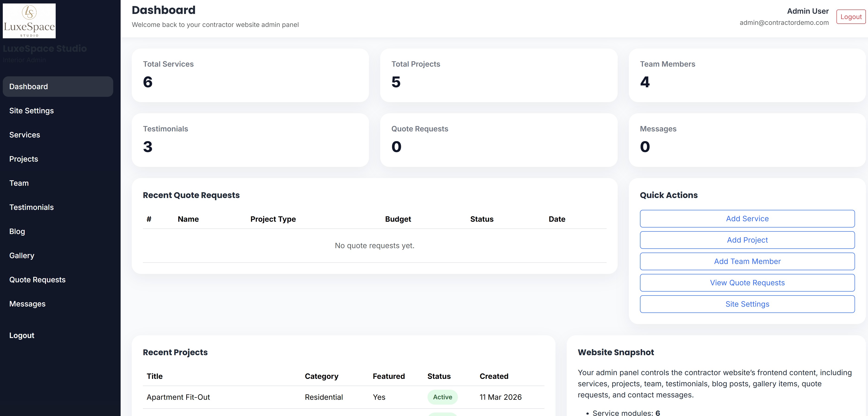Click Title header in the Recent Projects table
The height and width of the screenshot is (416, 868).
pyautogui.click(x=155, y=376)
